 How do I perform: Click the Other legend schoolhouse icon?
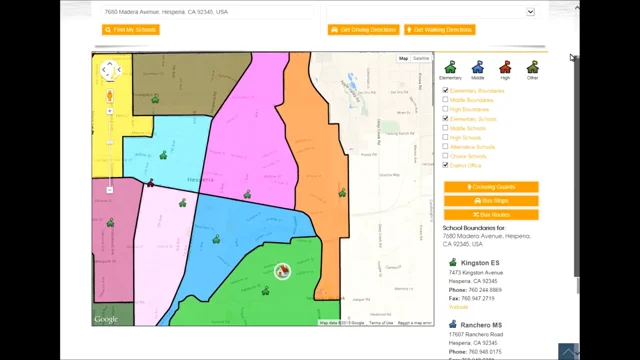[532, 67]
